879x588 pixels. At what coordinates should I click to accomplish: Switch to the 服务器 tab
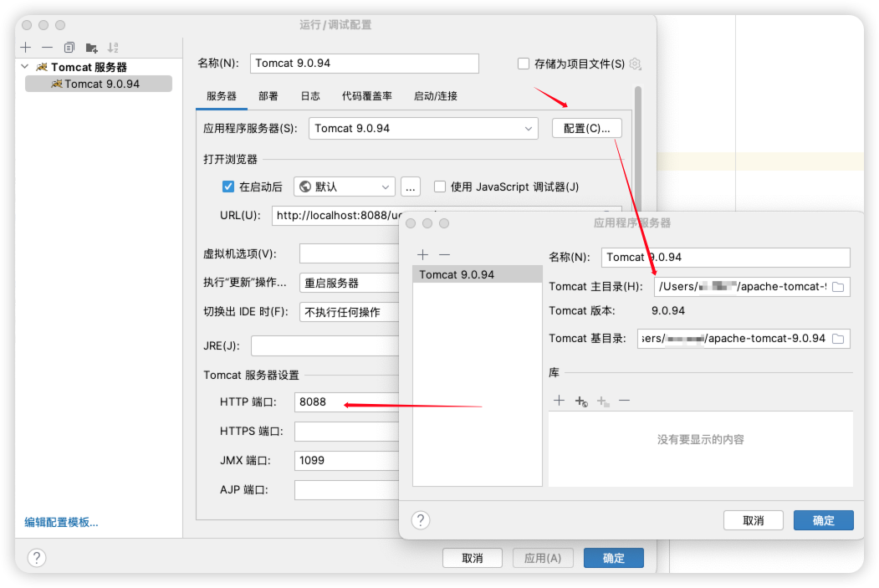(222, 96)
